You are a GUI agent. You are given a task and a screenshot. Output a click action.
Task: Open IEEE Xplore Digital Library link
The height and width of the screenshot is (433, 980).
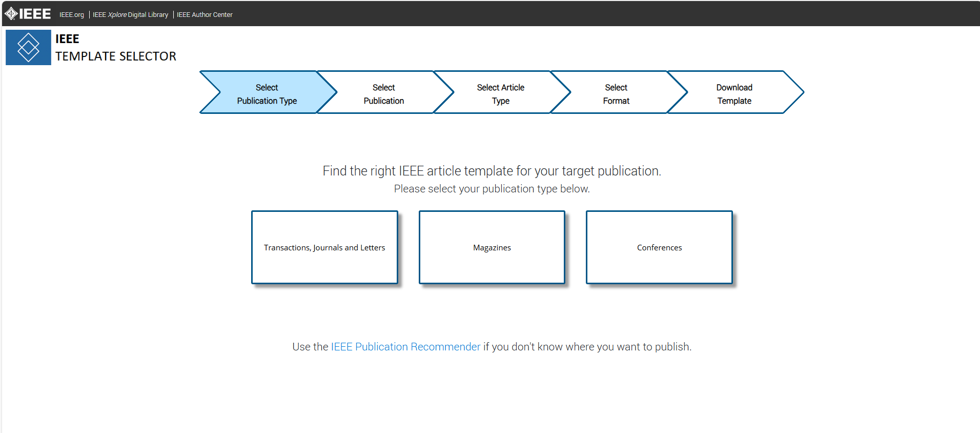[x=130, y=15]
